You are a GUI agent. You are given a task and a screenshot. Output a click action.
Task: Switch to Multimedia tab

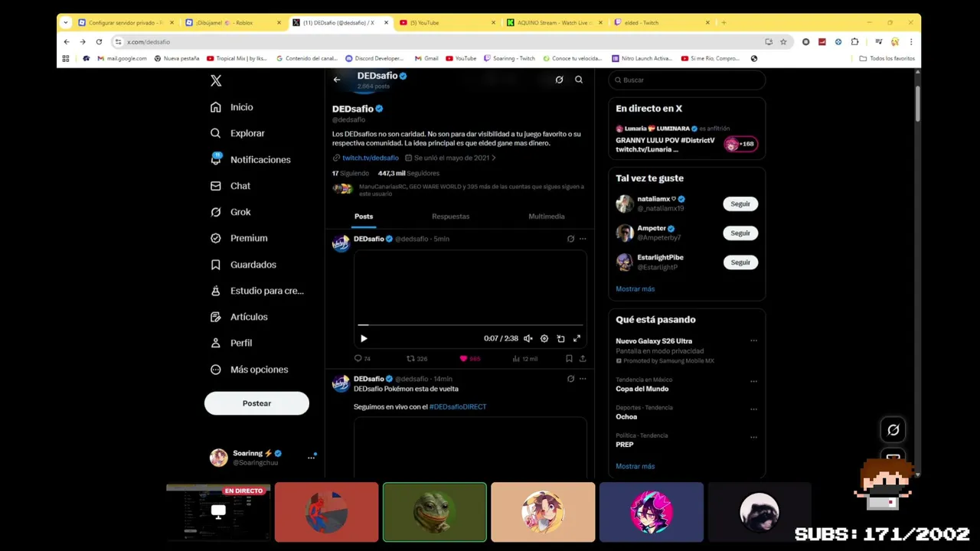coord(547,217)
